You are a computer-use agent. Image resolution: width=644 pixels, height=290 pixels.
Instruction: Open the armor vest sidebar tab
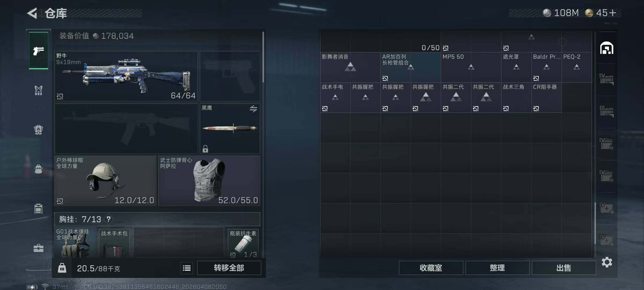point(39,90)
